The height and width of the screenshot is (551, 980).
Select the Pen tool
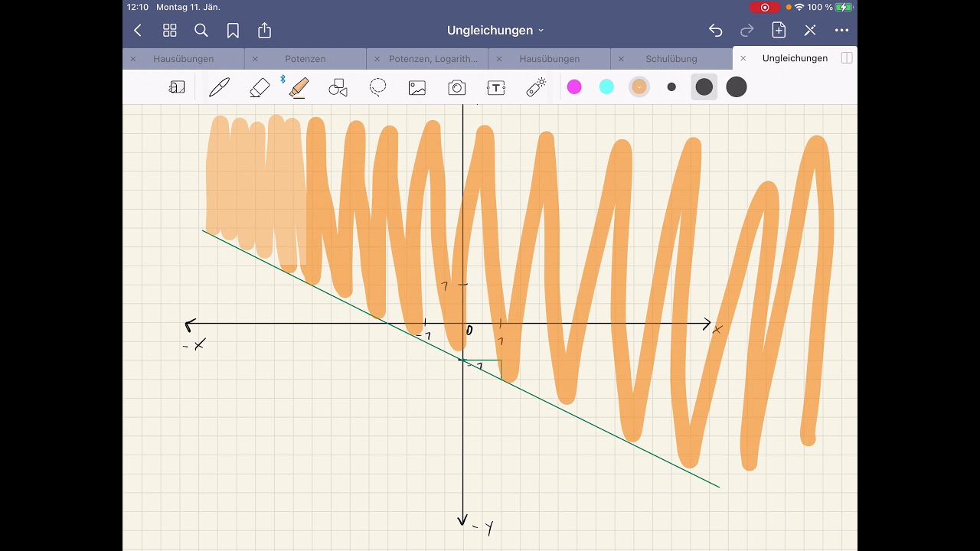[219, 87]
